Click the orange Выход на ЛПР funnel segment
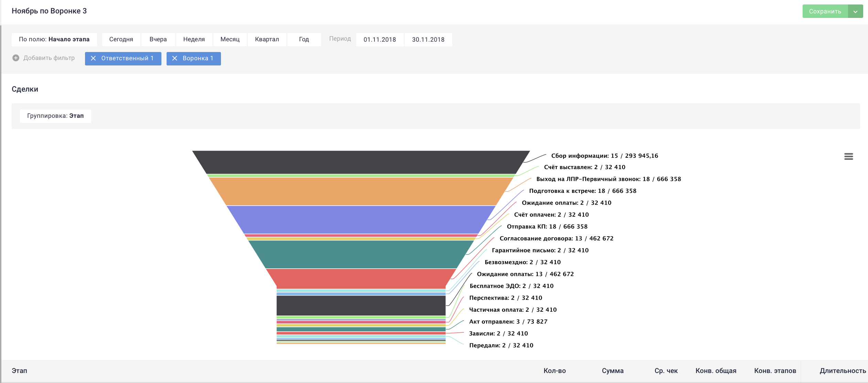The image size is (868, 383). coord(361,191)
